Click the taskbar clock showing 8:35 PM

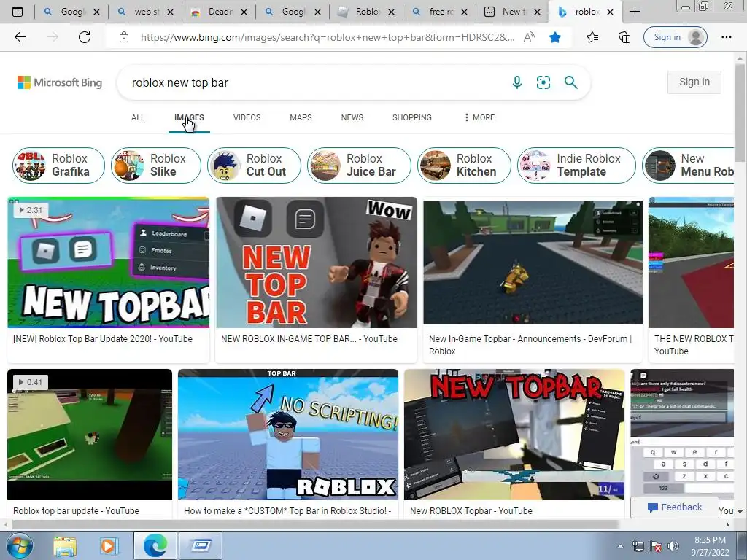[710, 546]
